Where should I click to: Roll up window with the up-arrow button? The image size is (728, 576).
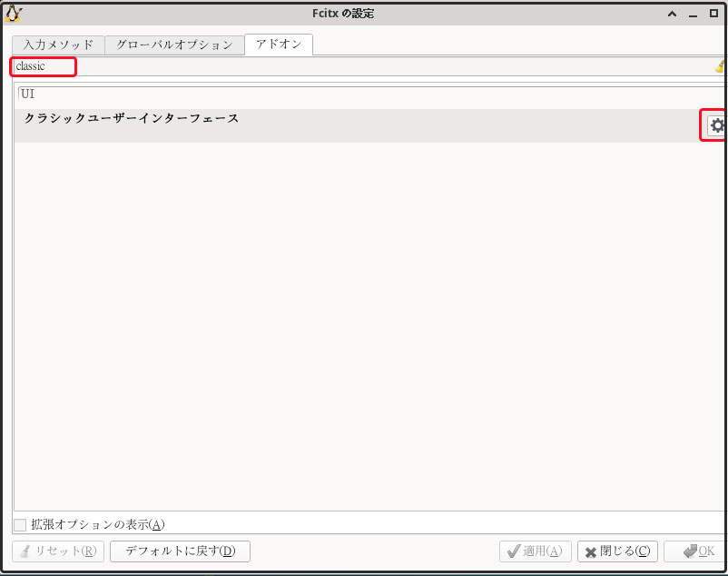(x=672, y=14)
